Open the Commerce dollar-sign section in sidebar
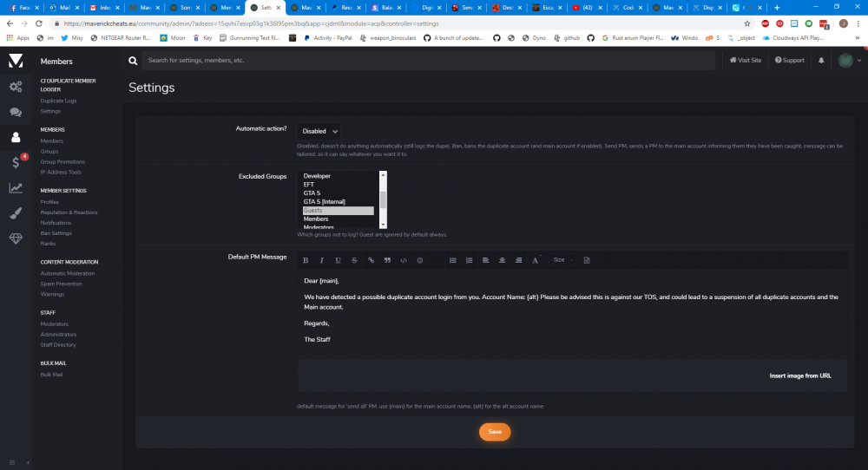This screenshot has width=868, height=470. (16, 162)
